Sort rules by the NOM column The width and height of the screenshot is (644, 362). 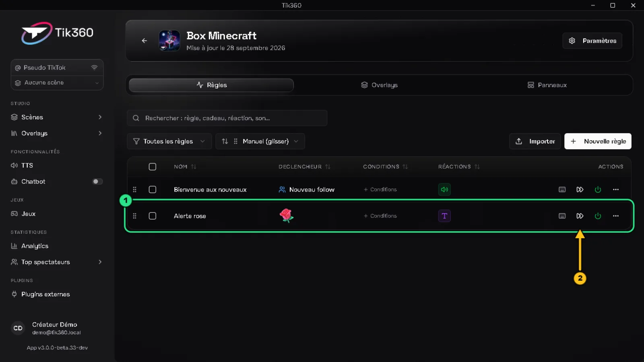click(x=185, y=167)
